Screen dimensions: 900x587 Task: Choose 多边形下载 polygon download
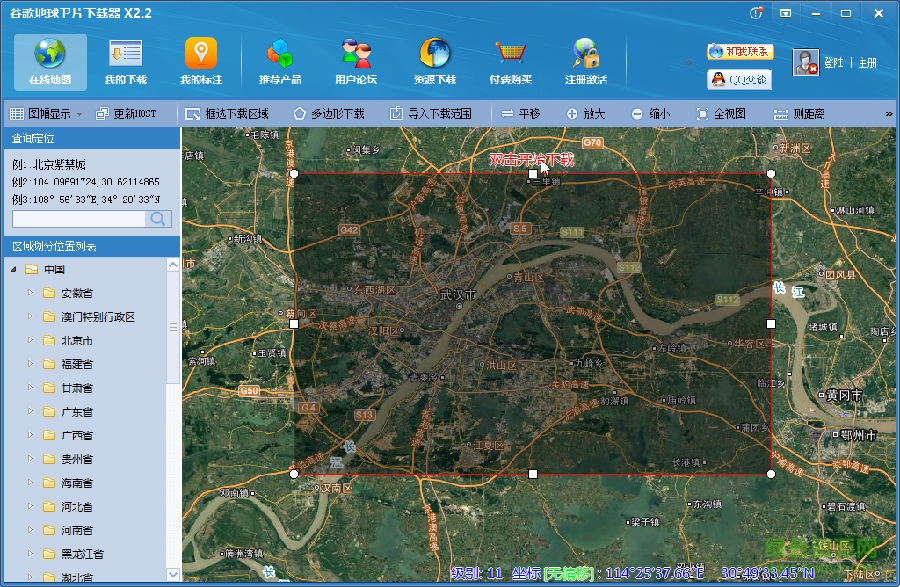click(328, 114)
